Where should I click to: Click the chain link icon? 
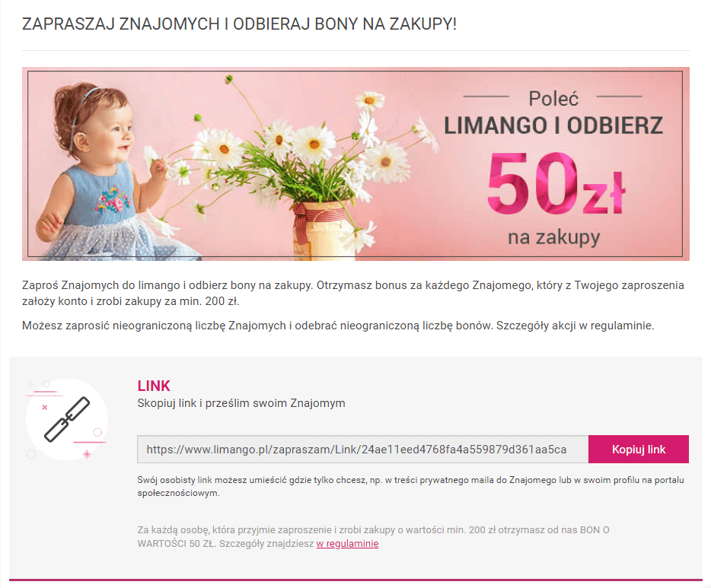pos(67,419)
